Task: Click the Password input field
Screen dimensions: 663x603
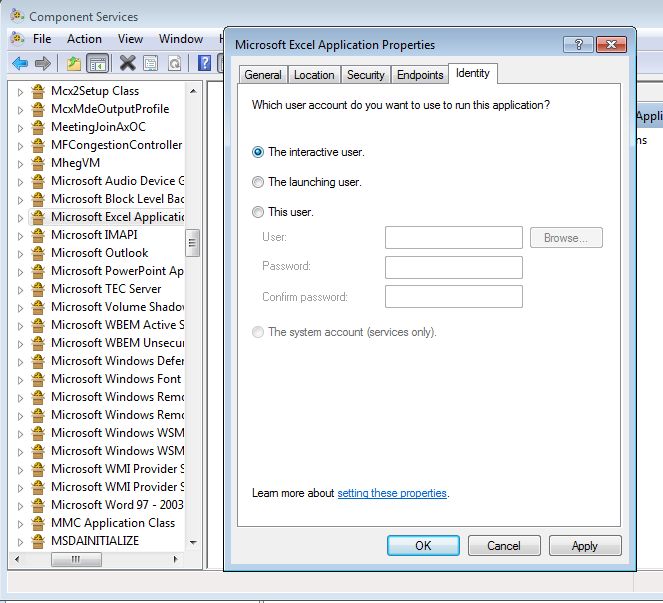Action: [454, 267]
